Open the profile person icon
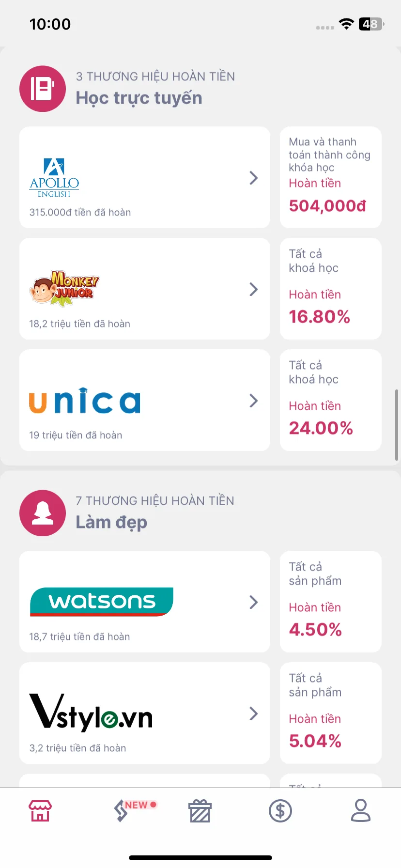 coord(361,810)
